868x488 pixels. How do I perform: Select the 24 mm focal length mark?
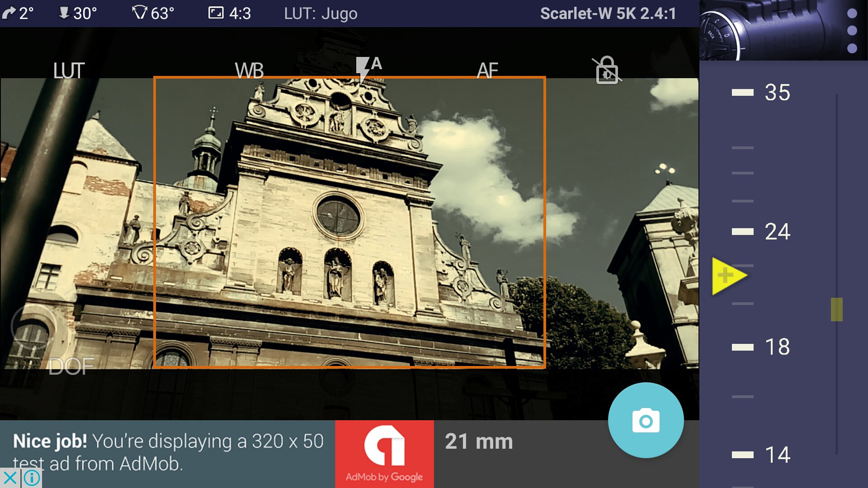point(777,231)
